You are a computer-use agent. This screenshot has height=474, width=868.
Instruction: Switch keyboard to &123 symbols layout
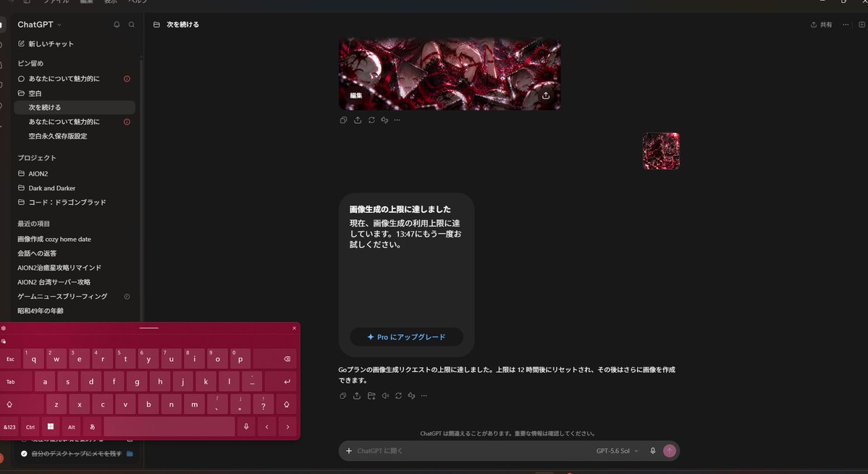[9, 427]
